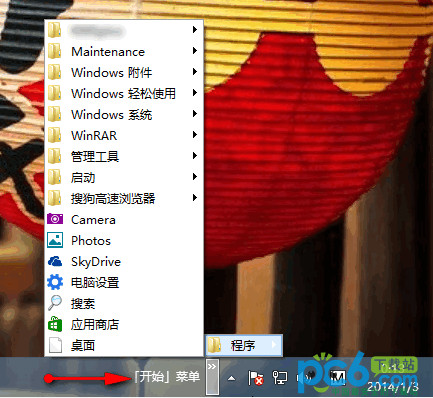
Task: Select the WinRAR menu entry
Action: (x=124, y=135)
